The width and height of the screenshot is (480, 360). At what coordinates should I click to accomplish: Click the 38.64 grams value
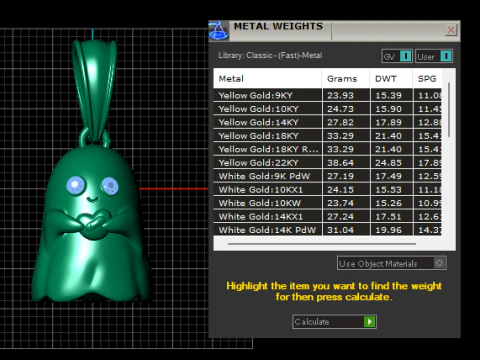340,163
